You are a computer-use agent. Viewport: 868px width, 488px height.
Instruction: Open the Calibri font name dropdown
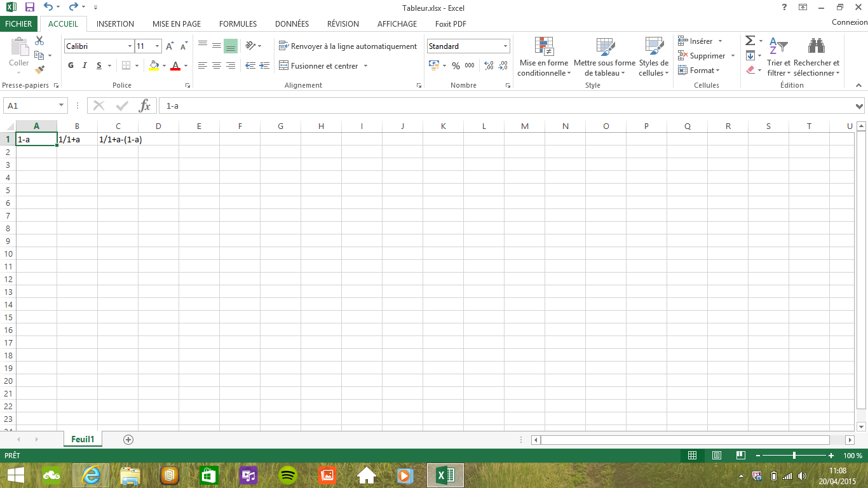[x=130, y=46]
